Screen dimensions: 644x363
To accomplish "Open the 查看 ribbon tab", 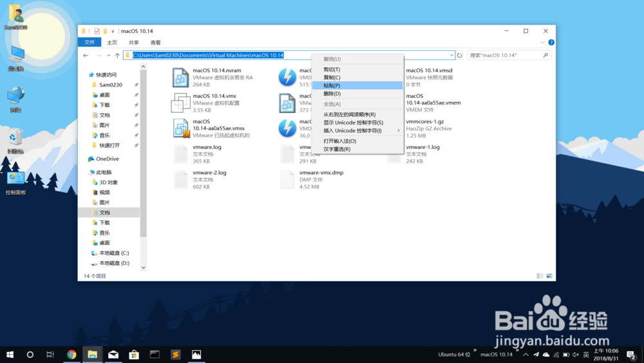I will pyautogui.click(x=155, y=43).
